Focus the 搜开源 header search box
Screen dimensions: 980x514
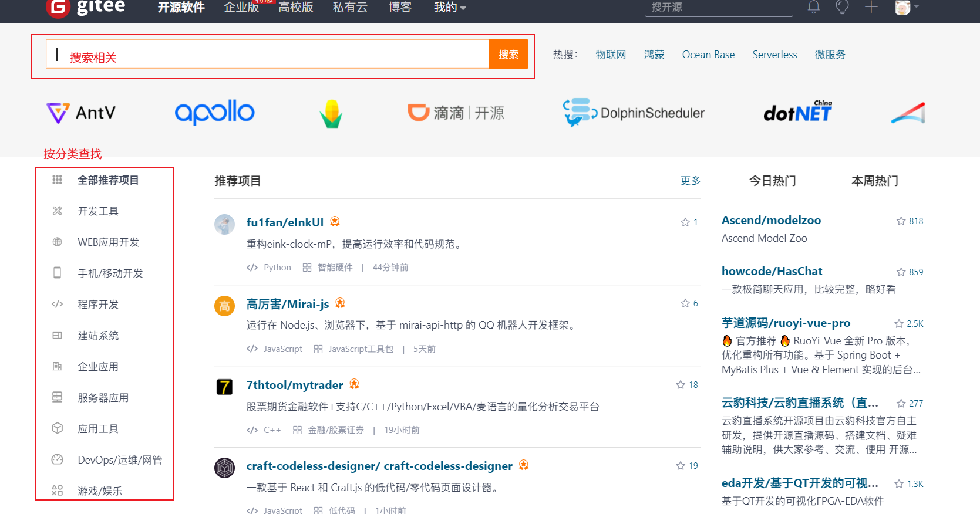[x=719, y=8]
